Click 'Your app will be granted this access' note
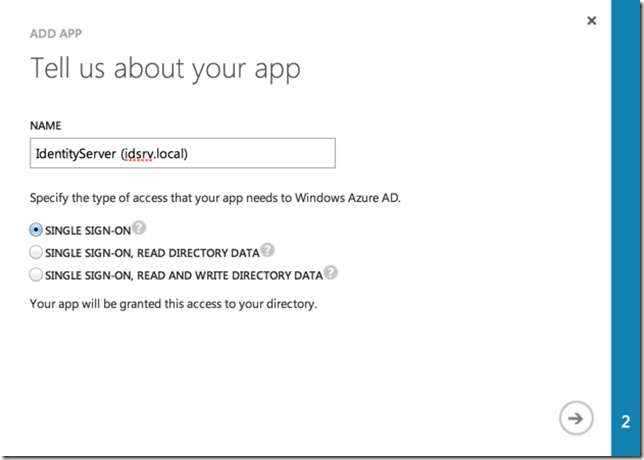Screen dimensions: 644x460 173,302
